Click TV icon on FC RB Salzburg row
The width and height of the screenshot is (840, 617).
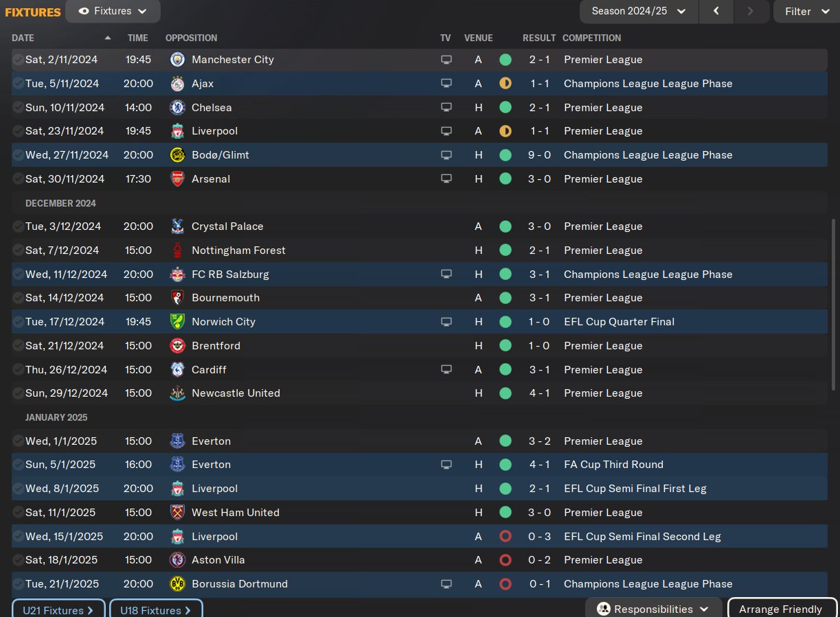pos(446,274)
